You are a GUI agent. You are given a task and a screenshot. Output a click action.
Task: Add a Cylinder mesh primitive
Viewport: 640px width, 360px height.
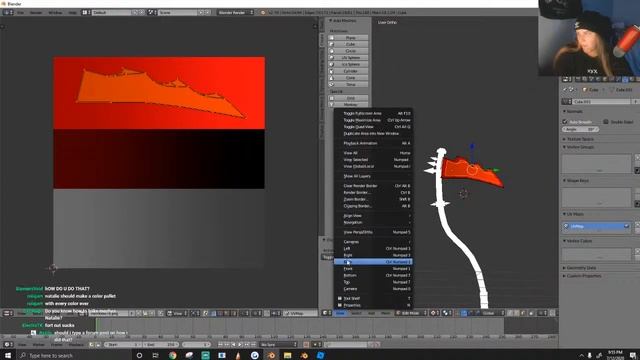click(349, 71)
